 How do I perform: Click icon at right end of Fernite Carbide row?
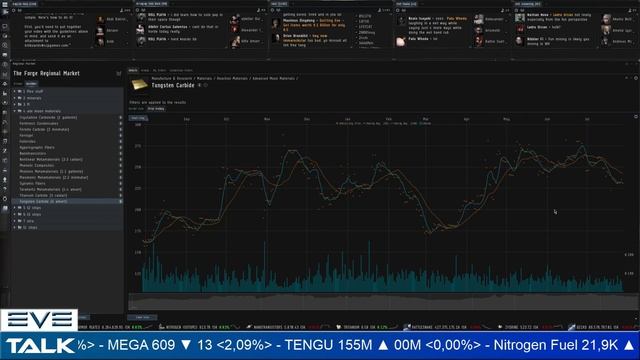point(120,129)
